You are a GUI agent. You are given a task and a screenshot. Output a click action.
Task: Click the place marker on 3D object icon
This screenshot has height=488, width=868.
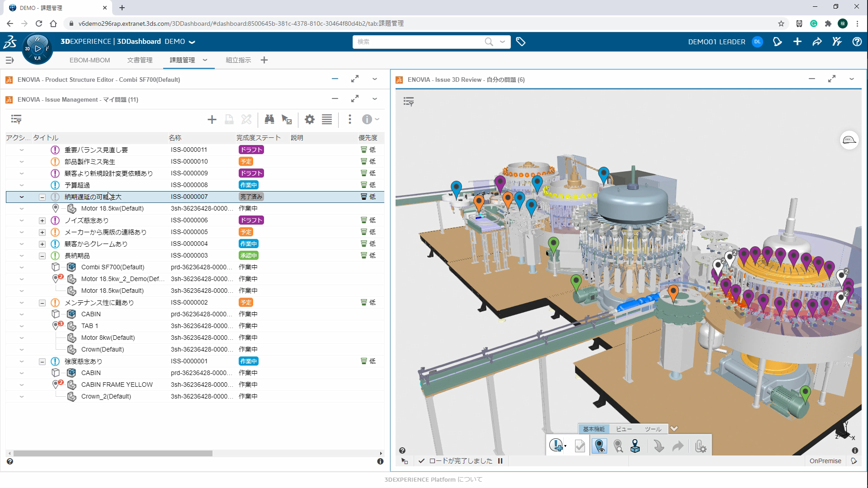coord(635,446)
